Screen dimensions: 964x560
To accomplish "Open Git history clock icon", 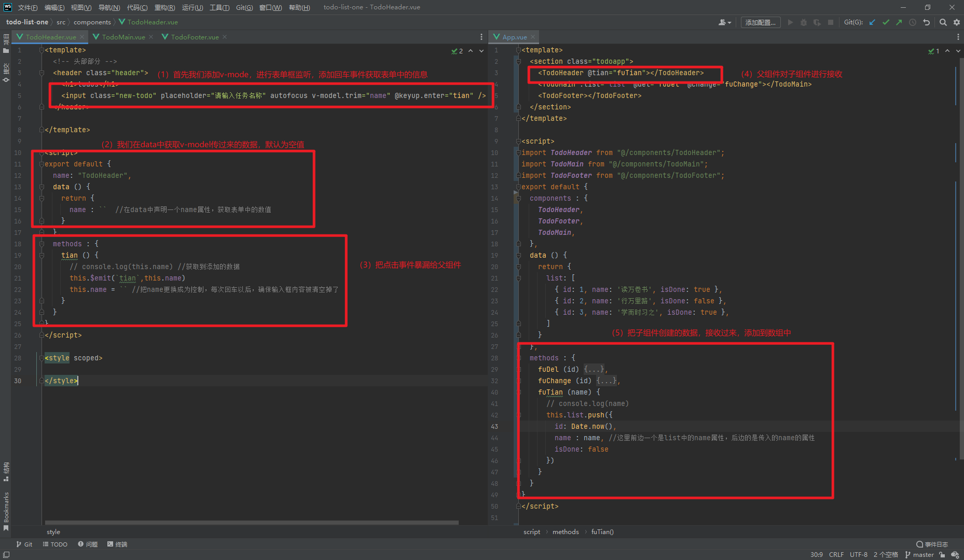I will (913, 22).
